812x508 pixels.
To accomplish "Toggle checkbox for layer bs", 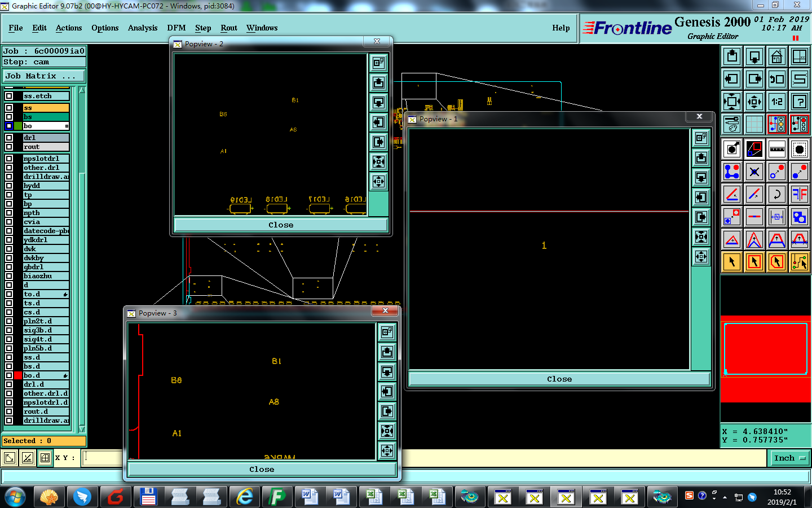I will pyautogui.click(x=9, y=117).
